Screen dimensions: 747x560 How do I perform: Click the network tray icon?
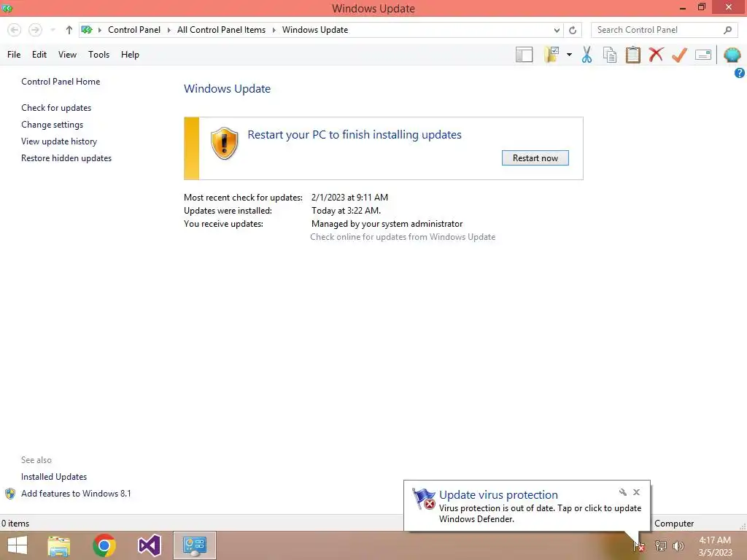(x=660, y=546)
